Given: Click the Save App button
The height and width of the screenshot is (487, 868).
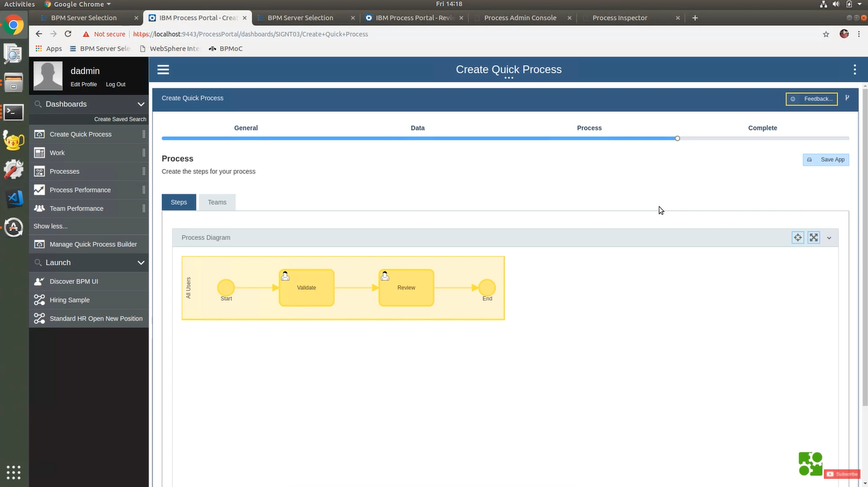Looking at the screenshot, I should (826, 160).
